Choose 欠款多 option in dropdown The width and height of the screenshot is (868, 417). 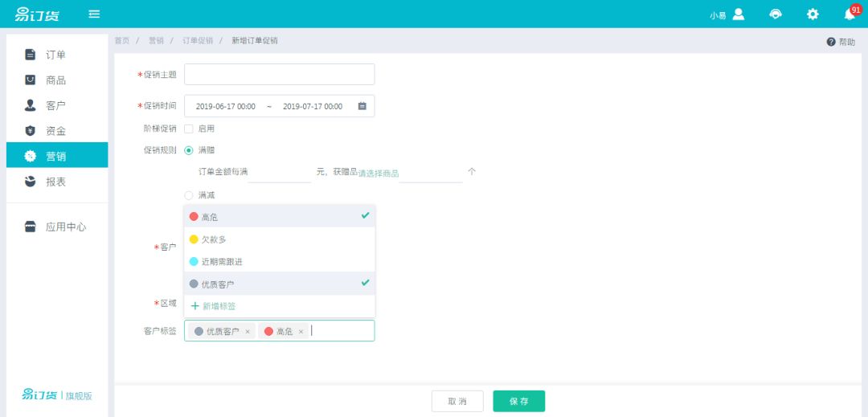280,239
